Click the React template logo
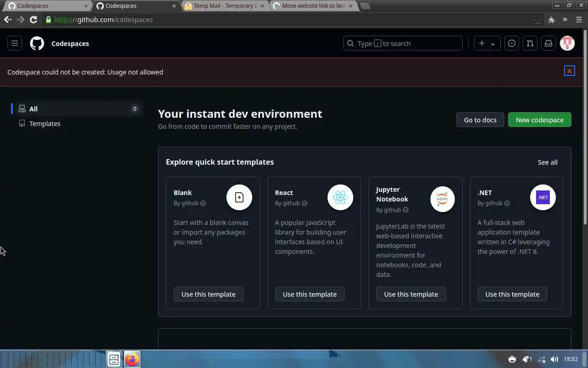Screen dimensions: 588x368 [x=340, y=197]
